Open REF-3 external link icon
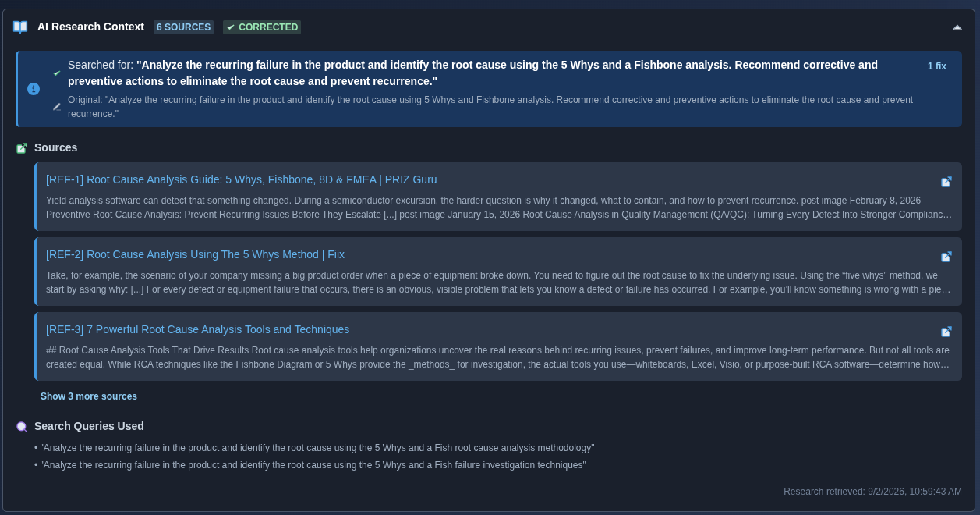Viewport: 980px width, 515px height. click(x=946, y=332)
